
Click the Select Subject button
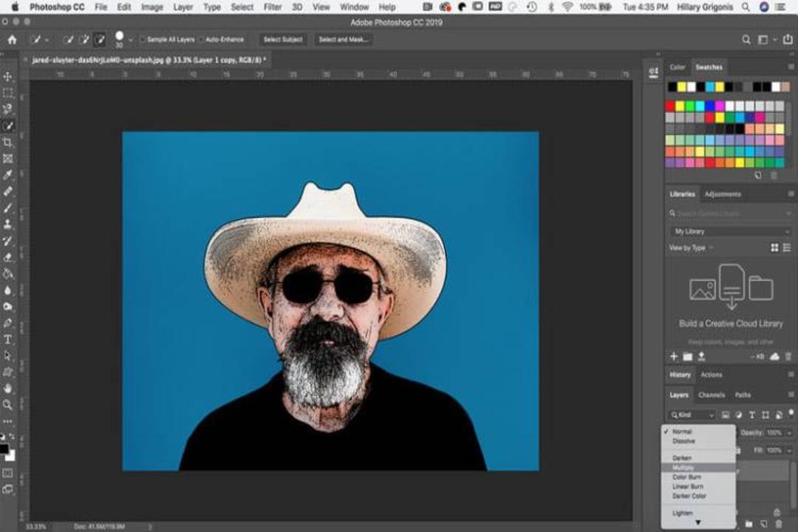283,39
